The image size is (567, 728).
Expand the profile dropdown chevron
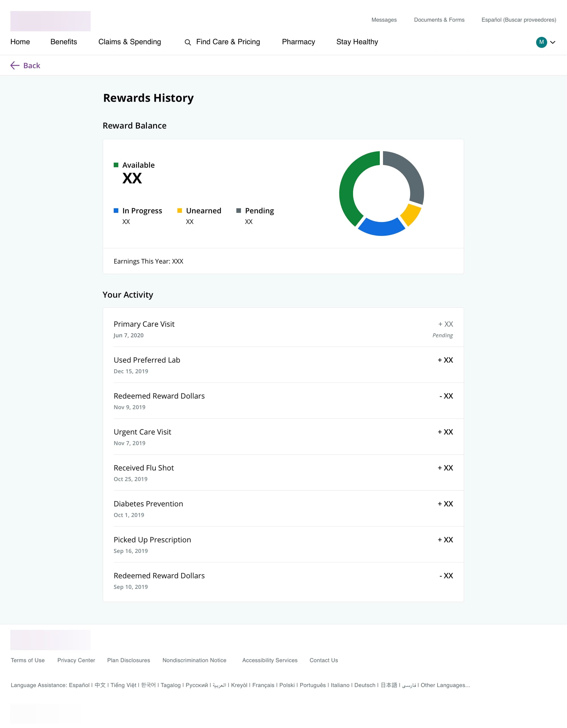click(553, 42)
